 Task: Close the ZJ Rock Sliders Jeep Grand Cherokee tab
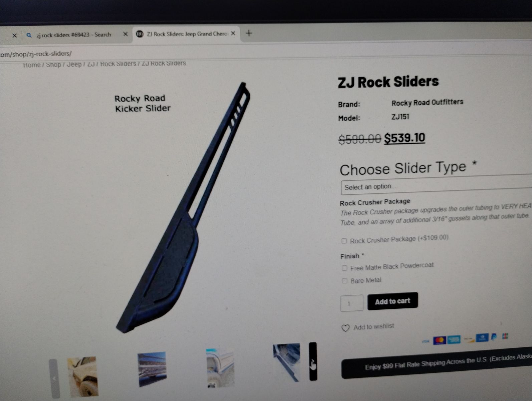click(x=233, y=33)
